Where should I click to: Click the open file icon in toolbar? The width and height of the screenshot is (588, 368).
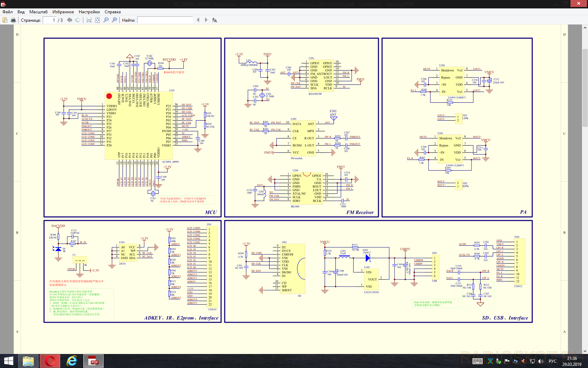click(5, 20)
